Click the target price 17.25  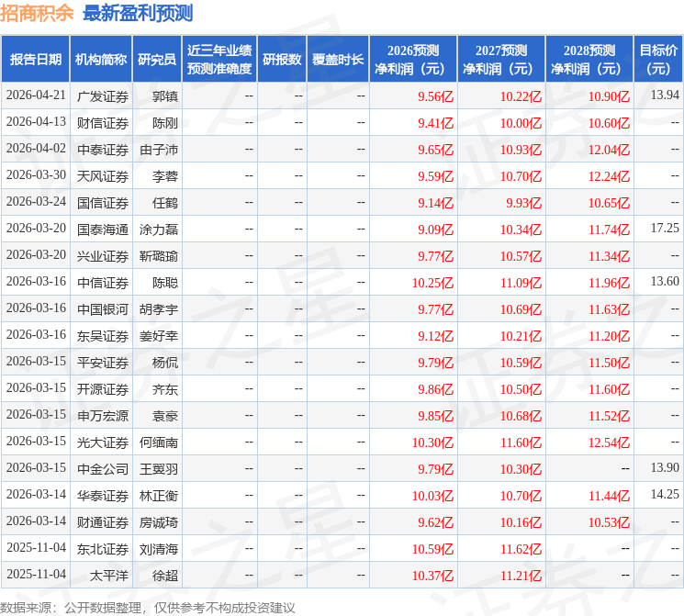665,228
